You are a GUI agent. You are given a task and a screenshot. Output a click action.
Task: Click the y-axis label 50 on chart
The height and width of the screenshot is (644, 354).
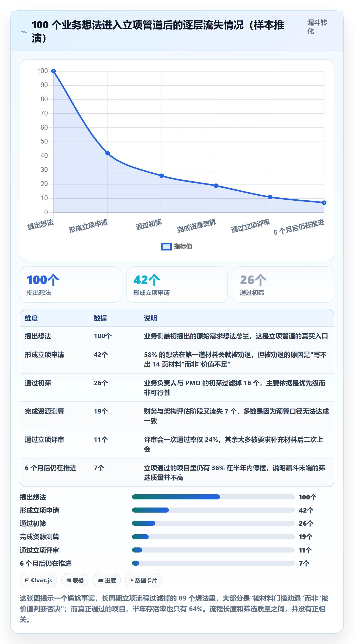[x=44, y=141]
